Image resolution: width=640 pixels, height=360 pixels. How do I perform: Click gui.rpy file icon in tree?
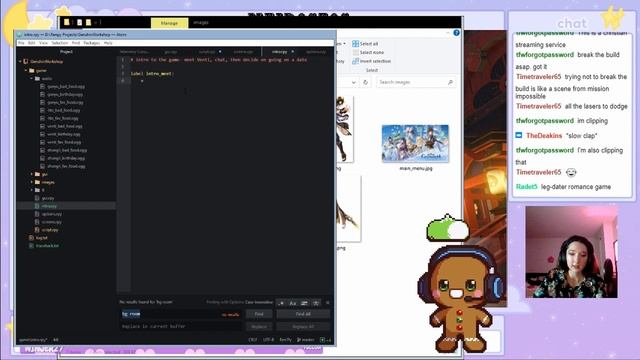coord(37,198)
